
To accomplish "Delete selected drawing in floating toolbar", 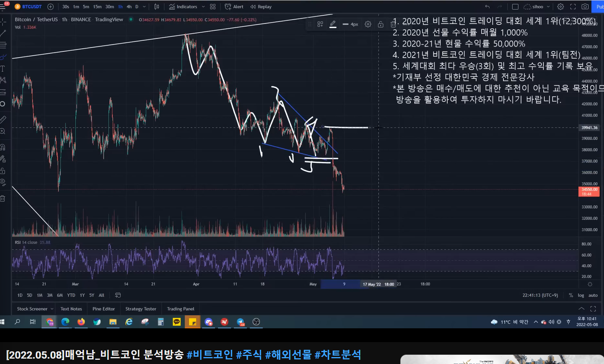I will [x=393, y=24].
